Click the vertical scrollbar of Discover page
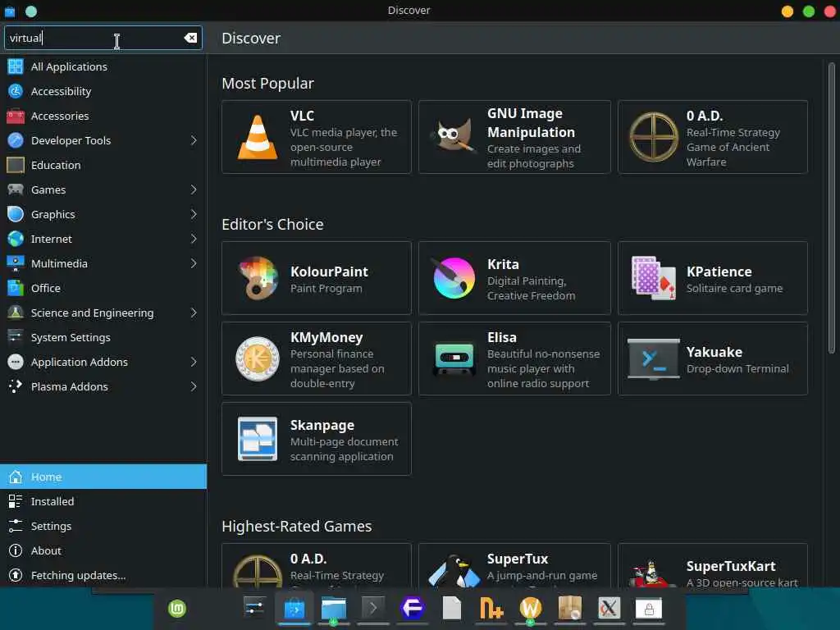This screenshot has width=840, height=630. coord(832,208)
